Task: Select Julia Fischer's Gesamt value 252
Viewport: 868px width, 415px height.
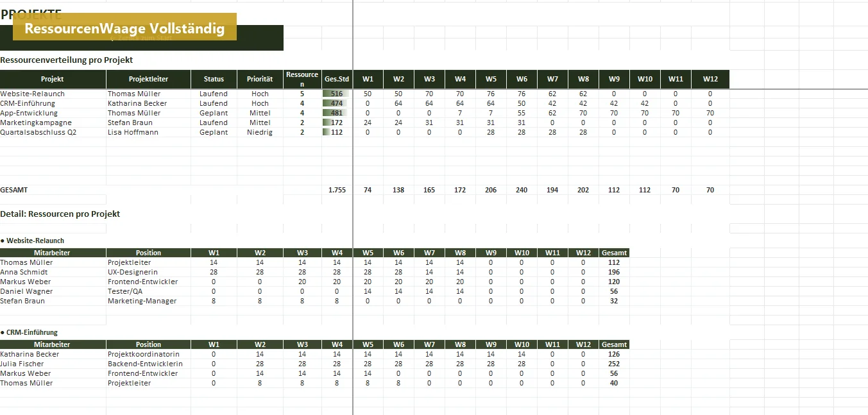Action: coord(614,364)
